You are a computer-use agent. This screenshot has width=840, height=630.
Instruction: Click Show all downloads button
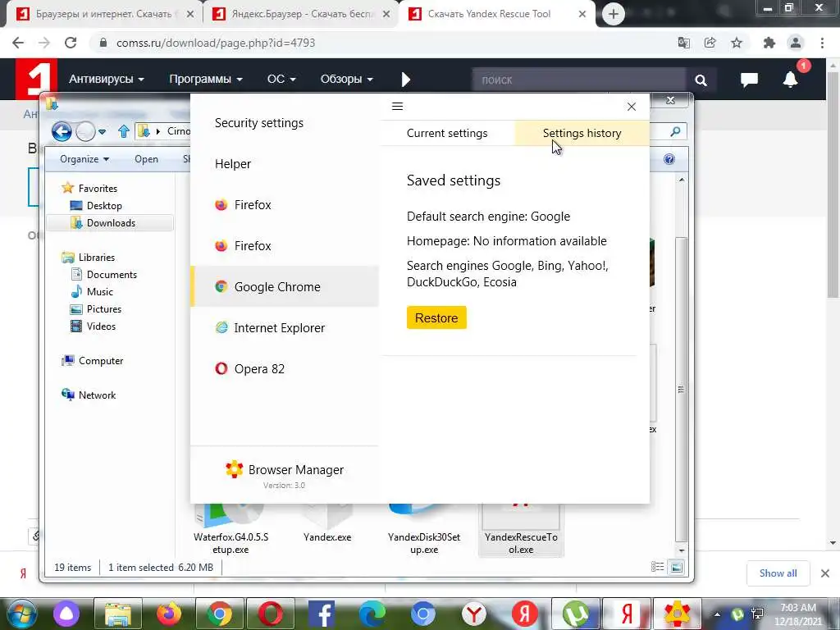click(778, 573)
